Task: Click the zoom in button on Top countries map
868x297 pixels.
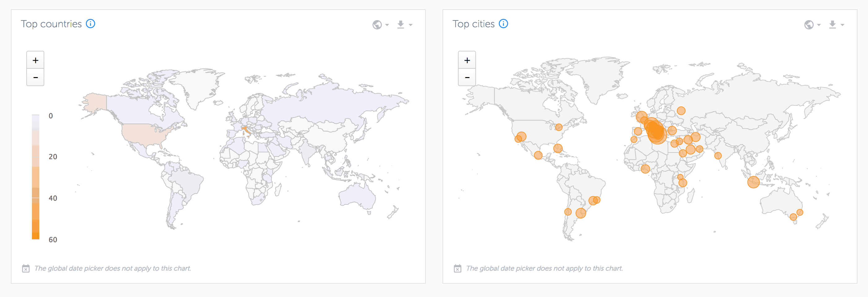Action: [35, 60]
